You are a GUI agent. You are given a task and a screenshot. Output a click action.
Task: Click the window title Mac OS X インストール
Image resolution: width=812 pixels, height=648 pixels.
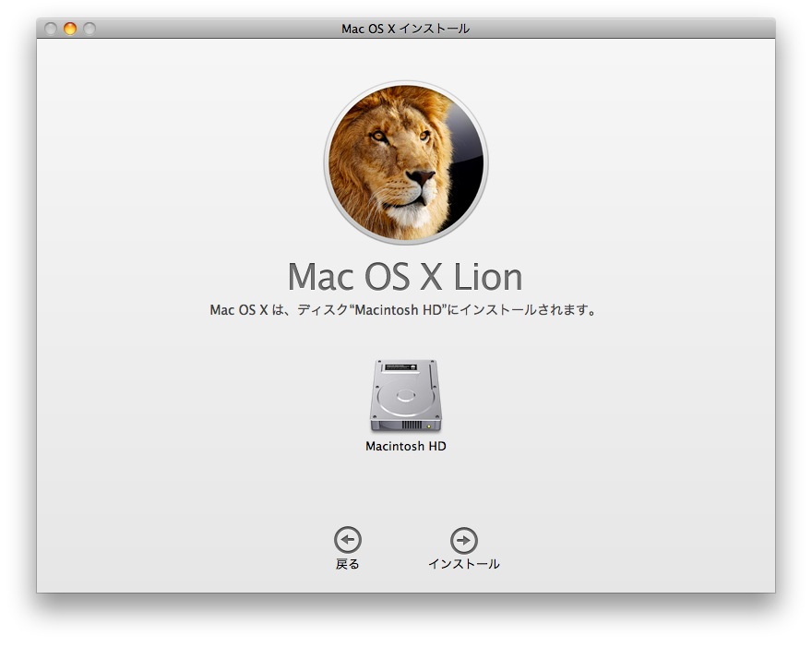coord(405,29)
